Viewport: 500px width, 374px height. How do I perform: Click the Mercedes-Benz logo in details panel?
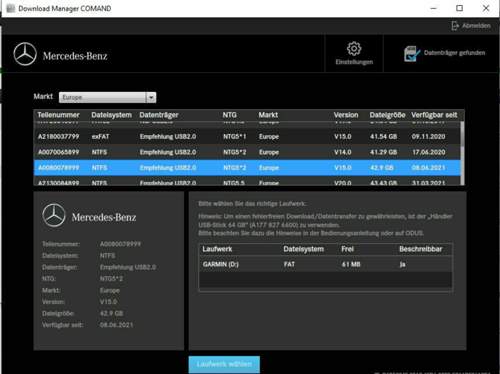pyautogui.click(x=54, y=215)
